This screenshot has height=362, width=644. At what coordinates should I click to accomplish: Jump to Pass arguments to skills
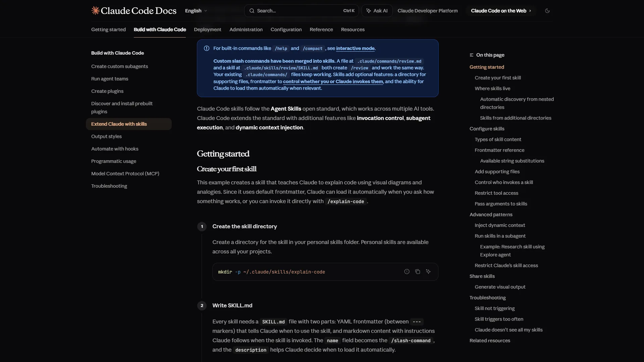pyautogui.click(x=501, y=204)
